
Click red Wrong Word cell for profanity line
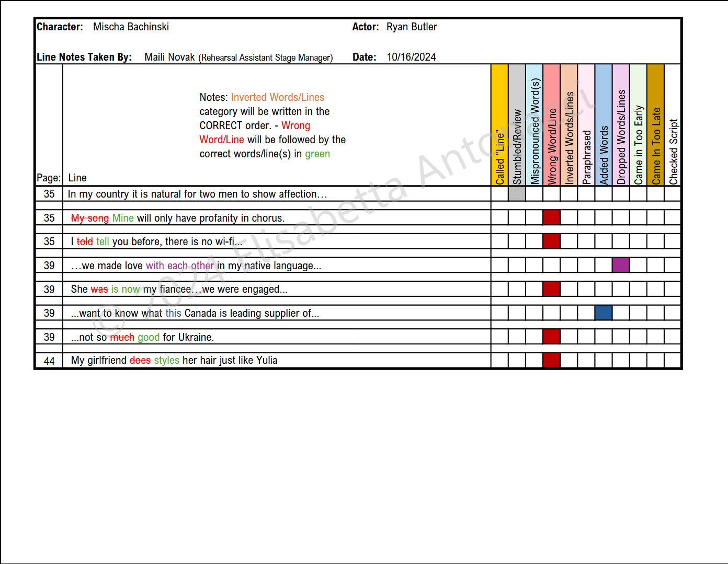(x=551, y=217)
